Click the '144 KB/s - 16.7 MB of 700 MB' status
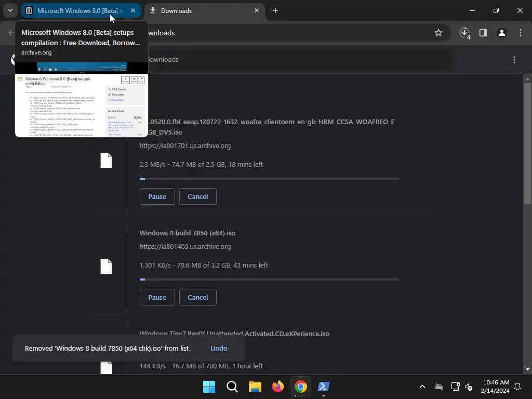Image resolution: width=532 pixels, height=399 pixels. pos(201,366)
